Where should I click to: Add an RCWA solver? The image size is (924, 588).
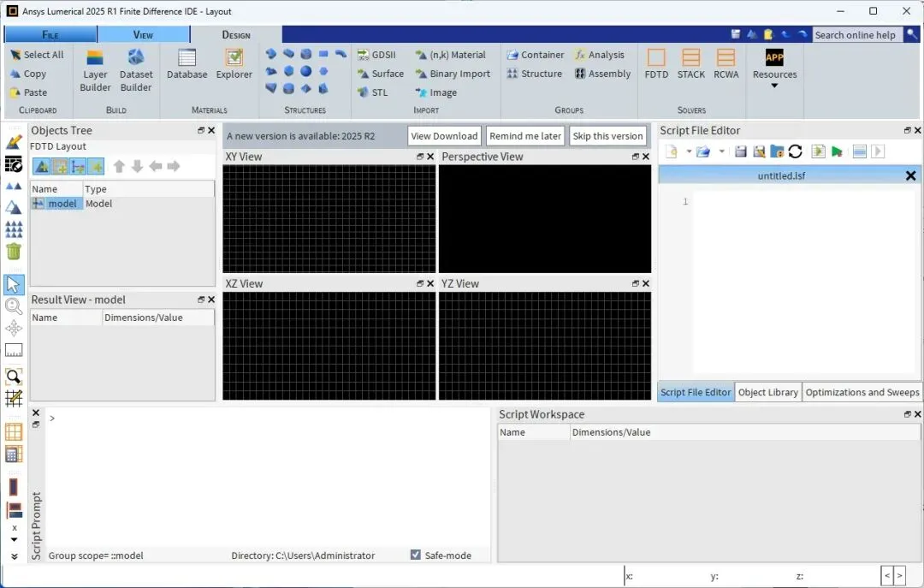(726, 64)
